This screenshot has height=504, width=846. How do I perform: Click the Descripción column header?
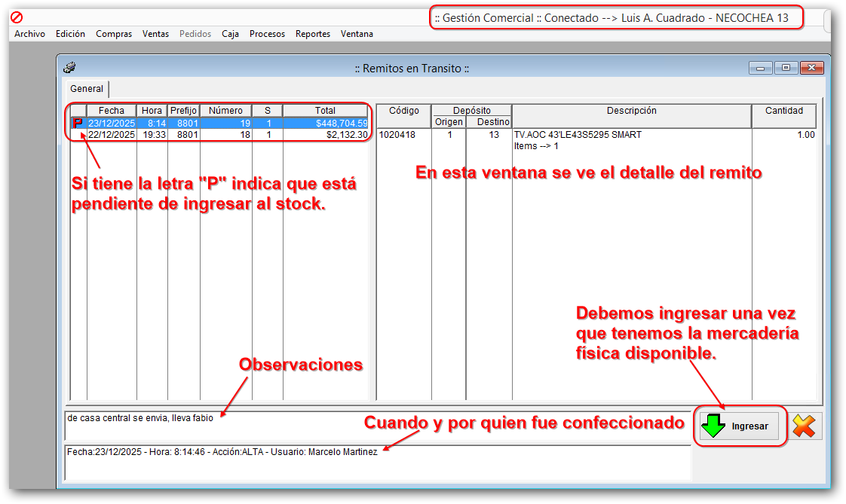pyautogui.click(x=631, y=111)
